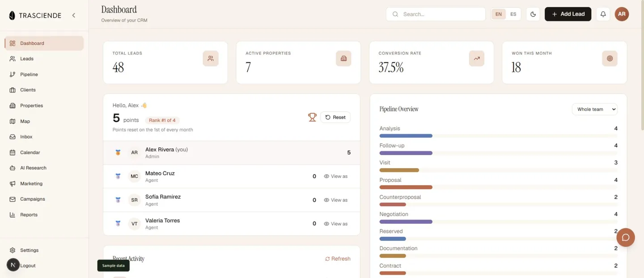Screen dimensions: 644x278
Task: Click the VT avatar circle
Action: (x=134, y=223)
